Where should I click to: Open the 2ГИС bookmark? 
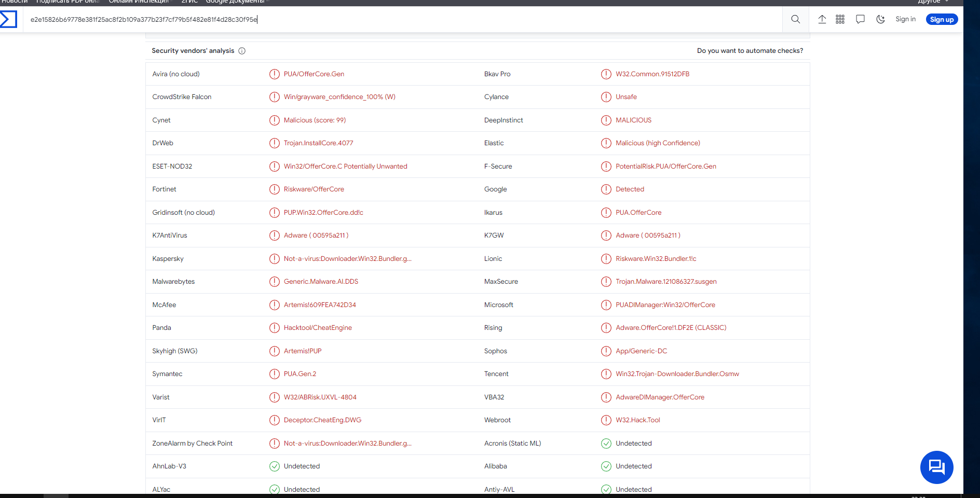coord(189,2)
